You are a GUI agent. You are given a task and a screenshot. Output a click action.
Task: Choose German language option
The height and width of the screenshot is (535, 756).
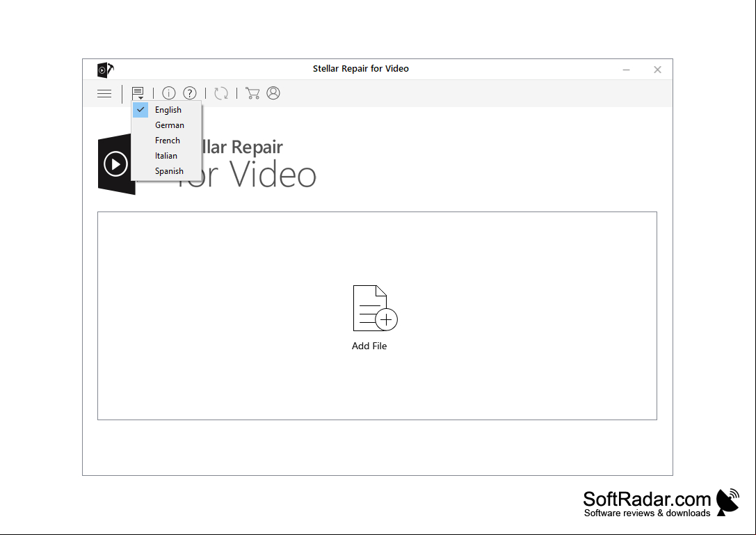coord(166,125)
